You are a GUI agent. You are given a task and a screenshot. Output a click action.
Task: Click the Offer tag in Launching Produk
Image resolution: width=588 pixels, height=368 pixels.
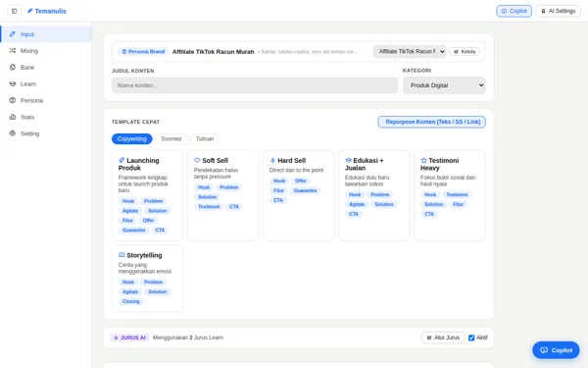[149, 221]
